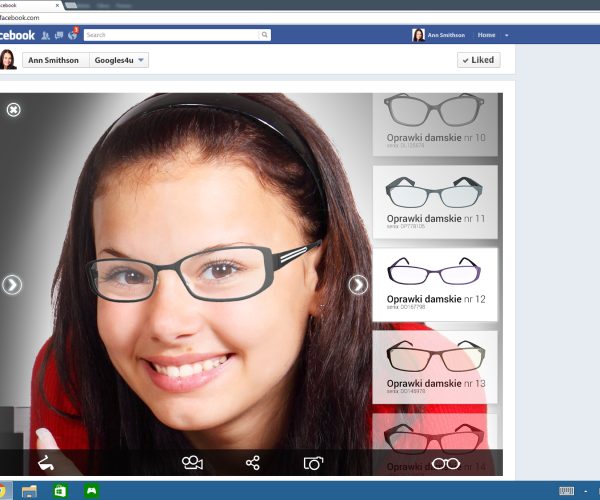Close the Facebook browser tab
The height and width of the screenshot is (500, 600).
57,5
